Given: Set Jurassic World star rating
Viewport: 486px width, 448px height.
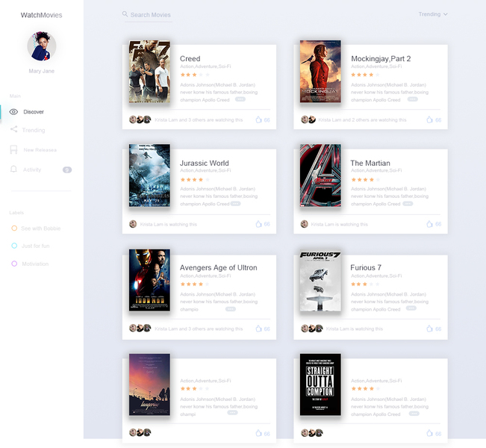Looking at the screenshot, I should [x=195, y=179].
